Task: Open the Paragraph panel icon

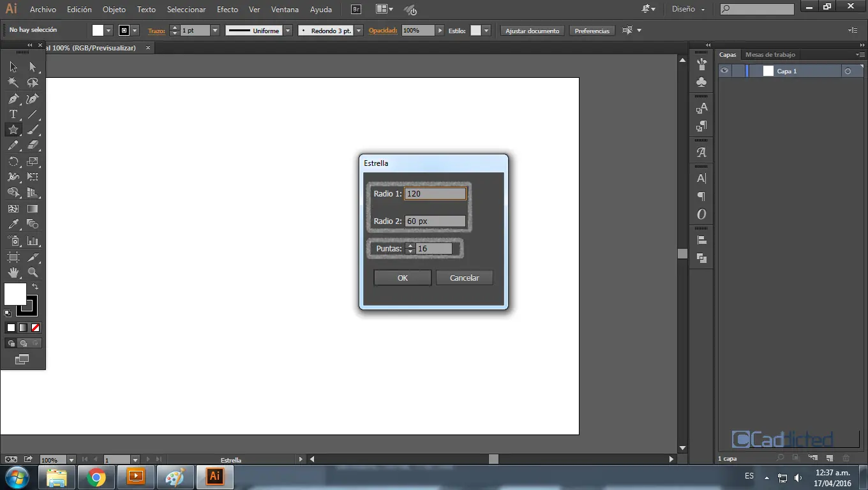Action: tap(701, 197)
